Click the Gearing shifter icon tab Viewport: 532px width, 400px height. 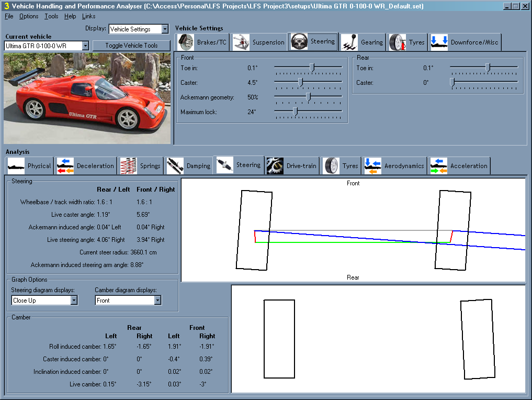click(x=349, y=42)
